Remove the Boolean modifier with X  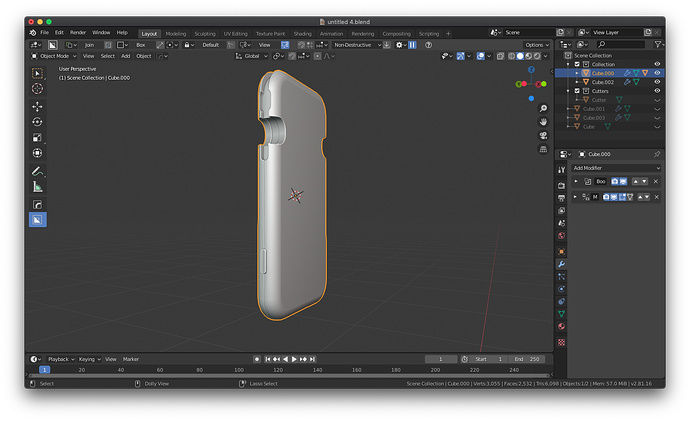[656, 181]
